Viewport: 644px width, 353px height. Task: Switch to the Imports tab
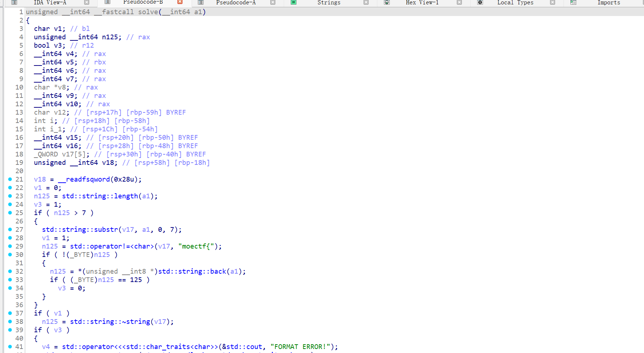608,3
